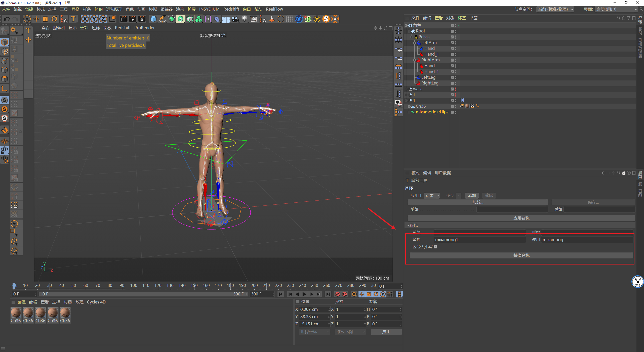Add a Light object from toolbar
644x352 pixels.
(244, 19)
